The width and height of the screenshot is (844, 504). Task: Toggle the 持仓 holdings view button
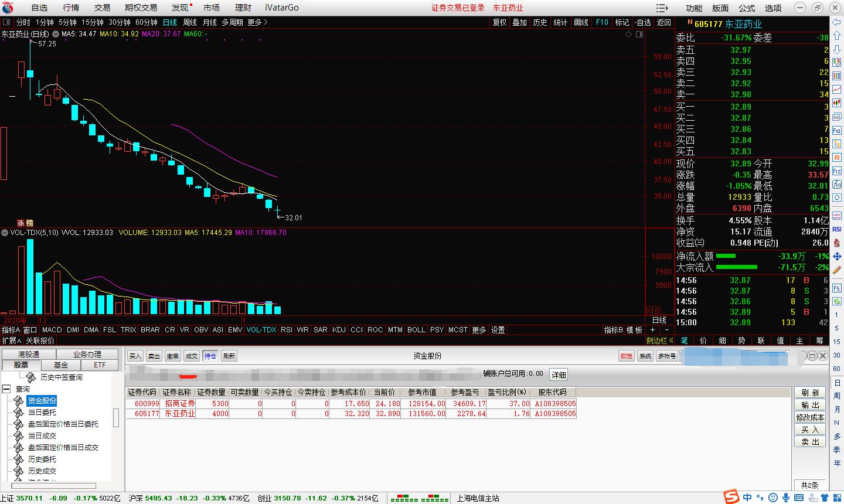click(210, 356)
